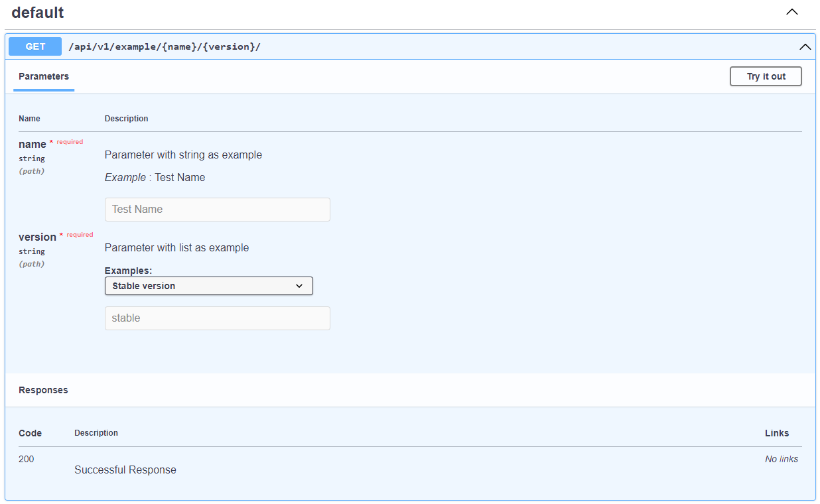
Task: Click the version parameter label
Action: click(38, 236)
